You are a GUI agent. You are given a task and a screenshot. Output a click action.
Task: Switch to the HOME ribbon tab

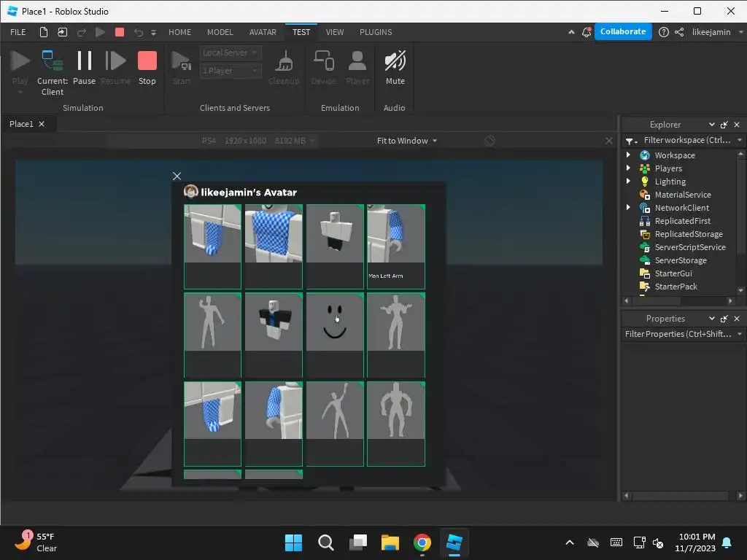(x=179, y=32)
